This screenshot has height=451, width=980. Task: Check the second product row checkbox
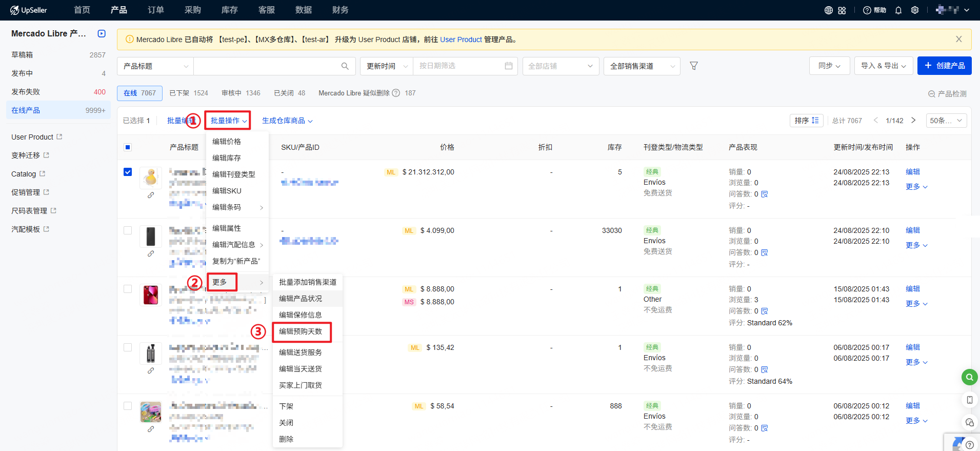click(128, 230)
